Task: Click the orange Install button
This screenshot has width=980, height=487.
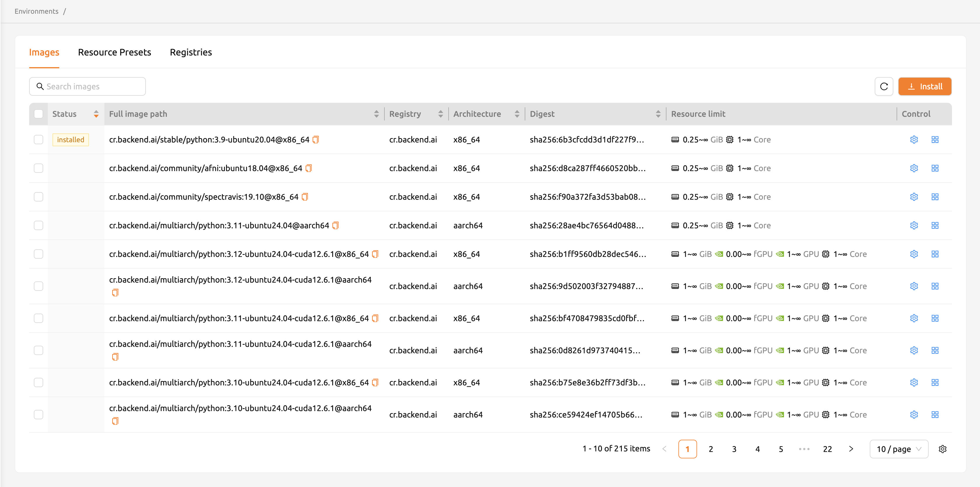Action: click(x=925, y=86)
